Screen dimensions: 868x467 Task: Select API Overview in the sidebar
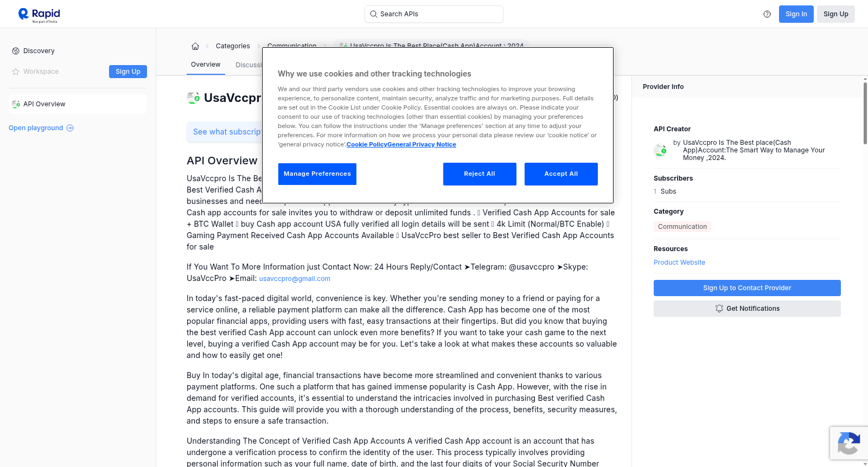tap(78, 104)
